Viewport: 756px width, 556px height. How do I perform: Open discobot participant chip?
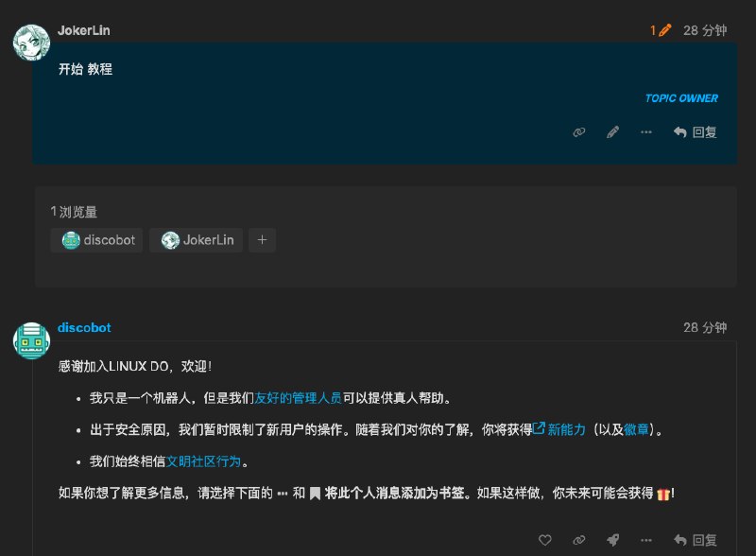(x=97, y=240)
